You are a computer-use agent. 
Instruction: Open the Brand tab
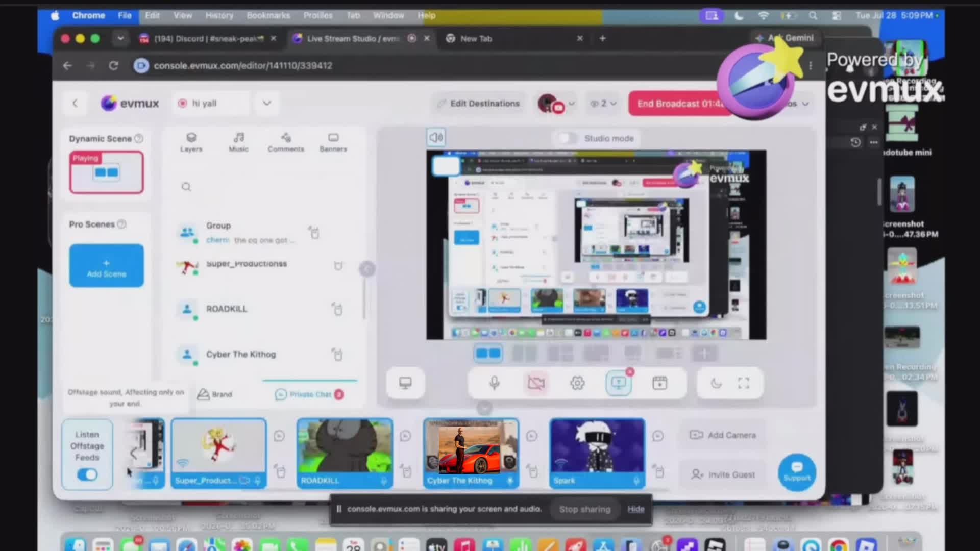[x=215, y=394]
